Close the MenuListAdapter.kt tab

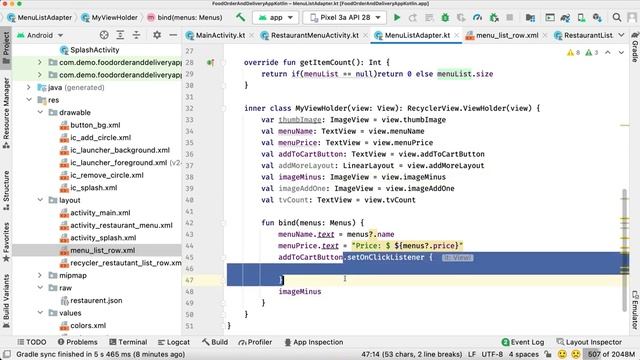[456, 36]
